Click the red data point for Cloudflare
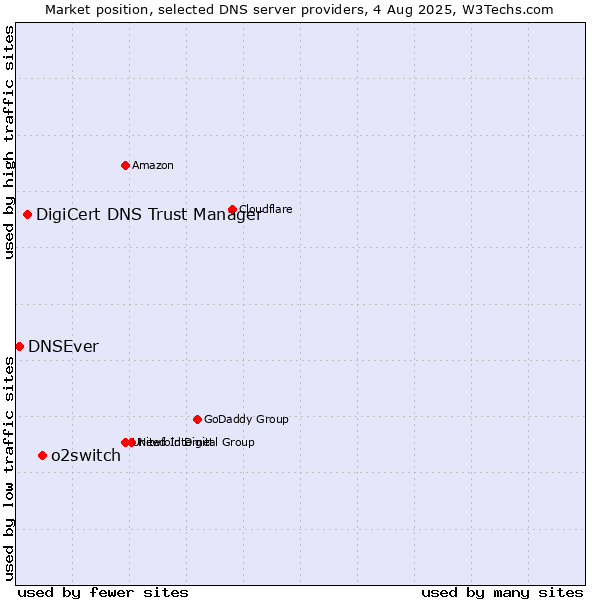Viewport: 600px width, 600px height. (232, 209)
